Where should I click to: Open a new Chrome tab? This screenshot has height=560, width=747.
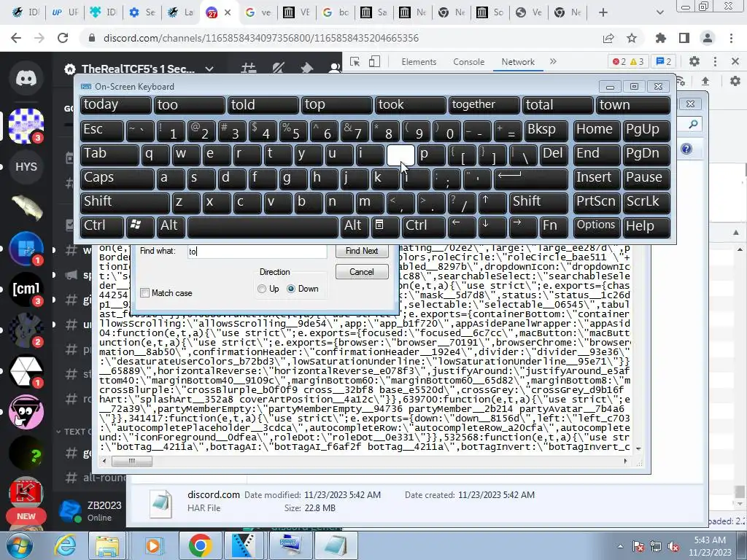click(603, 12)
